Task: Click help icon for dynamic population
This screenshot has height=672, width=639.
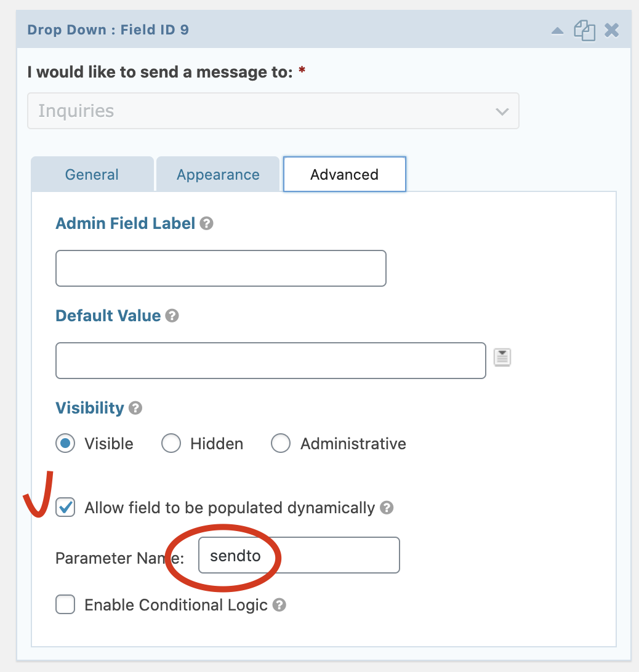Action: coord(387,508)
